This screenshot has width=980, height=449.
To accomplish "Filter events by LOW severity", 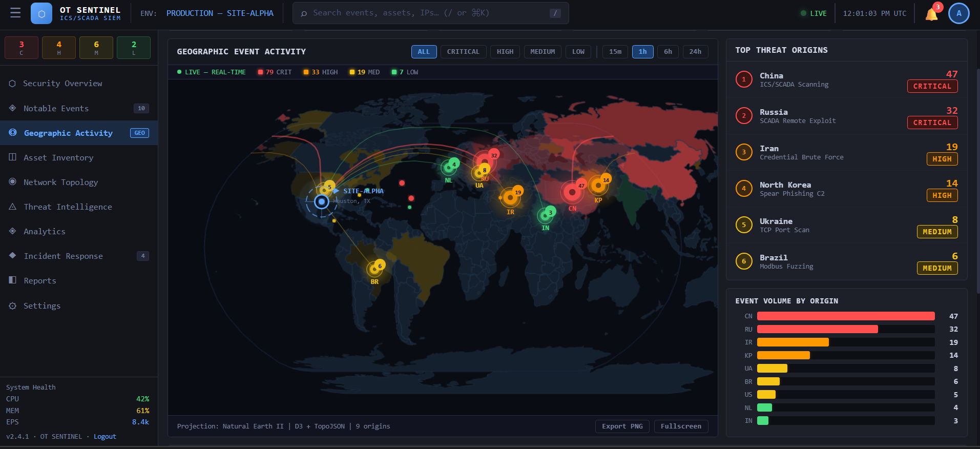I will (578, 52).
